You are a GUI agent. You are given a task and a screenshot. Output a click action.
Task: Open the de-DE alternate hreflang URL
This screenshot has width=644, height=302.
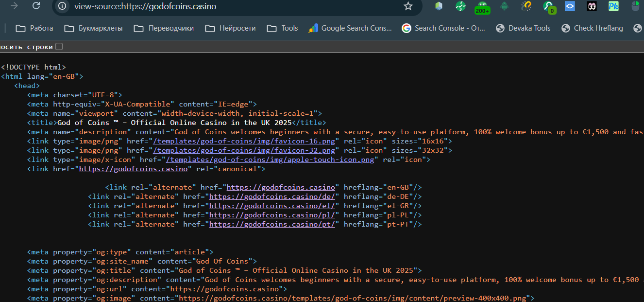(x=272, y=196)
